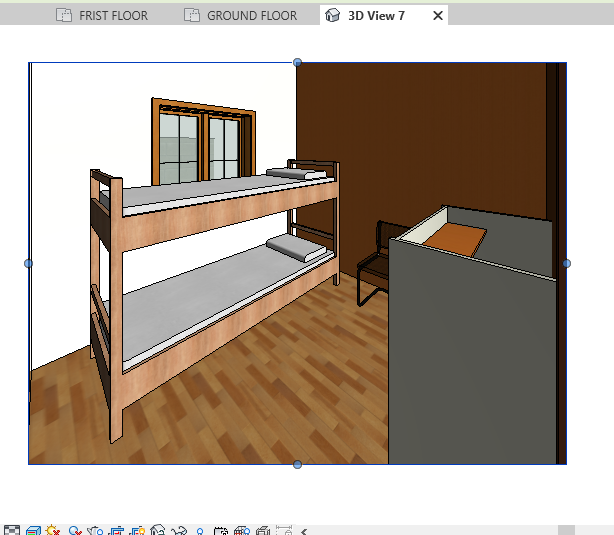
Task: Toggle the Reveal Constraints icon
Action: pos(284,530)
